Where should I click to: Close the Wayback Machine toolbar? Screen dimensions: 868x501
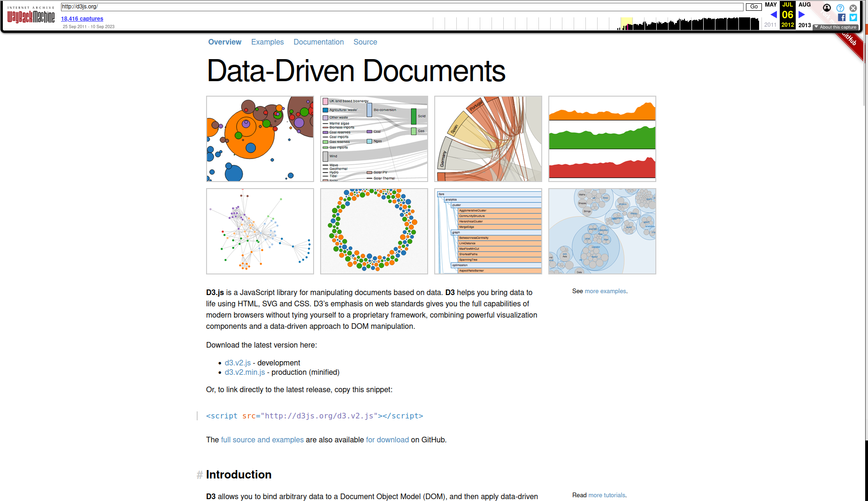(x=853, y=8)
